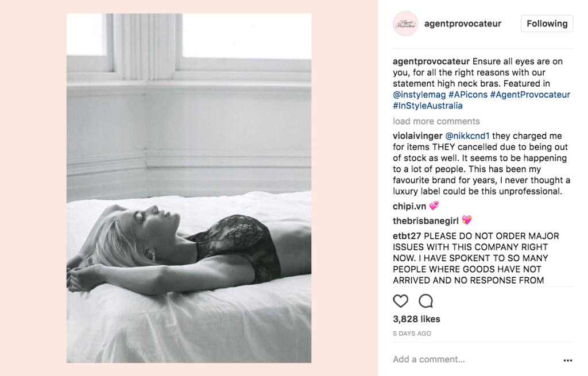Open the comment speech bubble icon
Screen dimensions: 588x376
tap(425, 301)
